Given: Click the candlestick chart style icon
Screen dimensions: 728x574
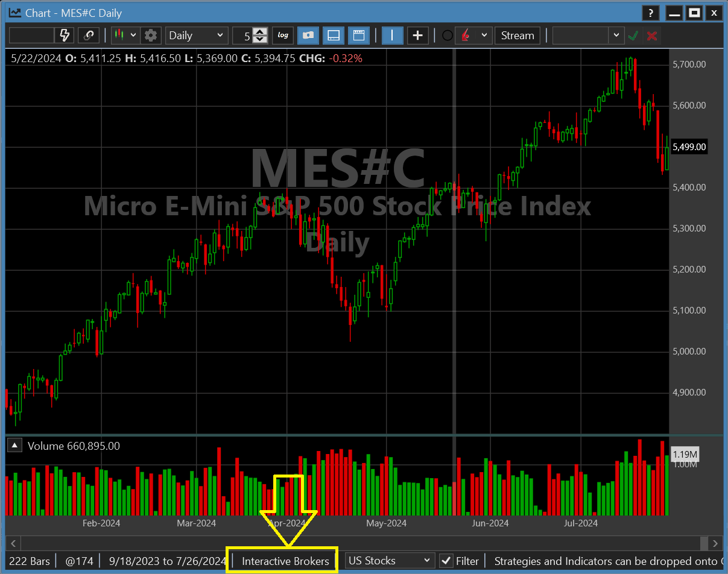Looking at the screenshot, I should [x=119, y=36].
